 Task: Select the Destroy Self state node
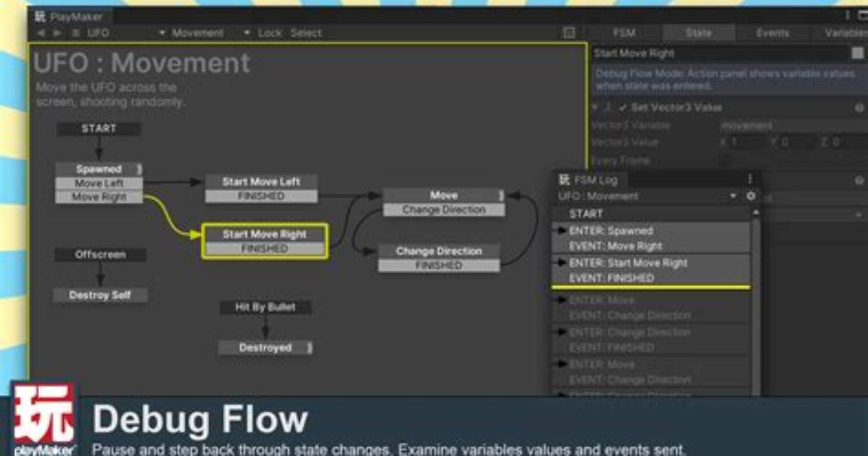point(100,296)
